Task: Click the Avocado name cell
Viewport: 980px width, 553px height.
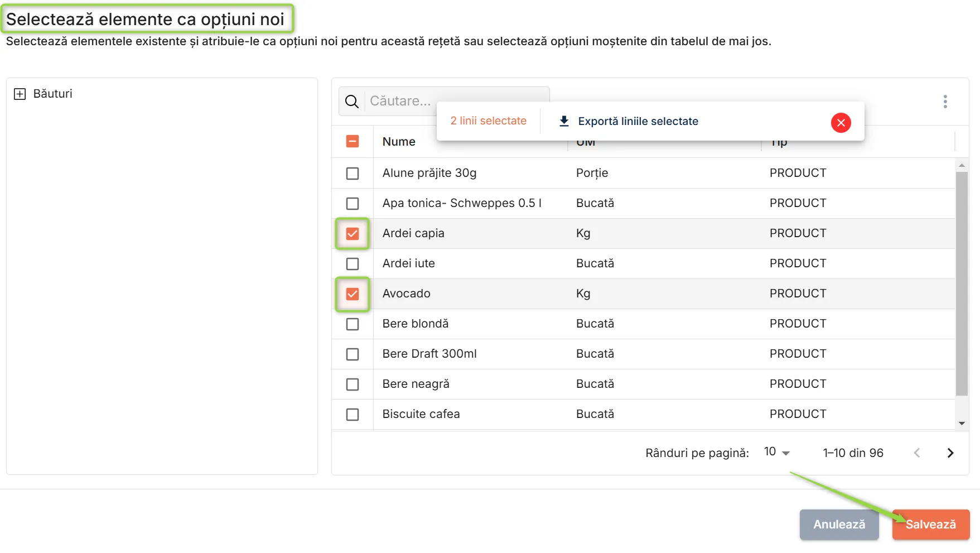Action: pyautogui.click(x=407, y=294)
